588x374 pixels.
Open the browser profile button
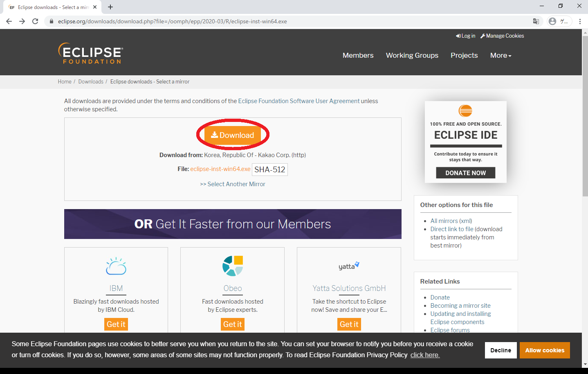(x=559, y=21)
